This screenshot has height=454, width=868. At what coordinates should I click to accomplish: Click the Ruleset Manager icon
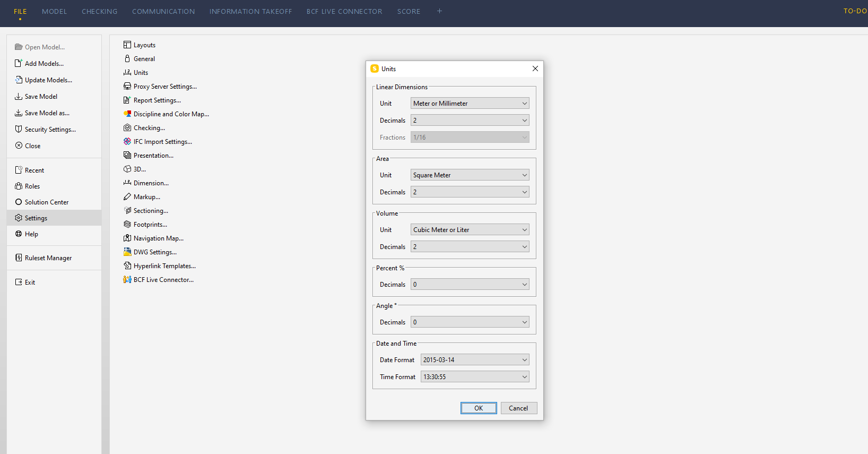19,258
